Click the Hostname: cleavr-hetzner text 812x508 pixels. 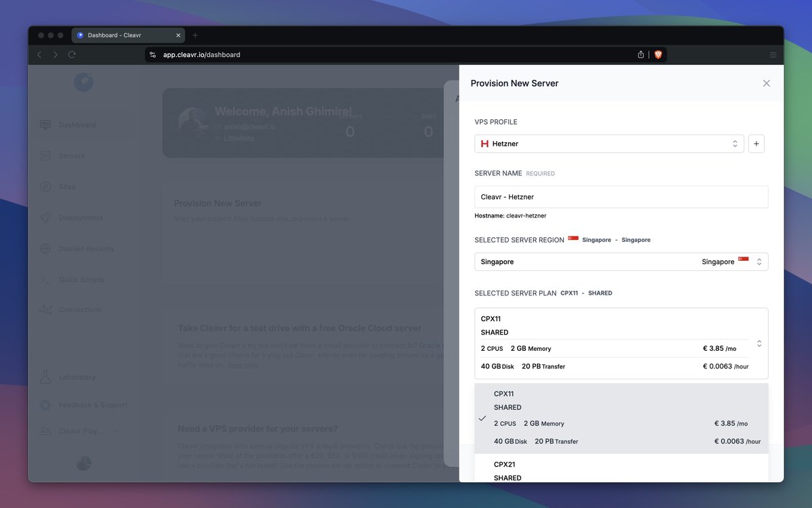(x=510, y=216)
